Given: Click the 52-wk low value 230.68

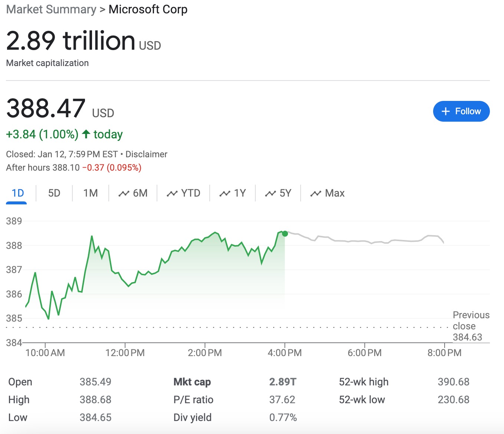Looking at the screenshot, I should (454, 400).
